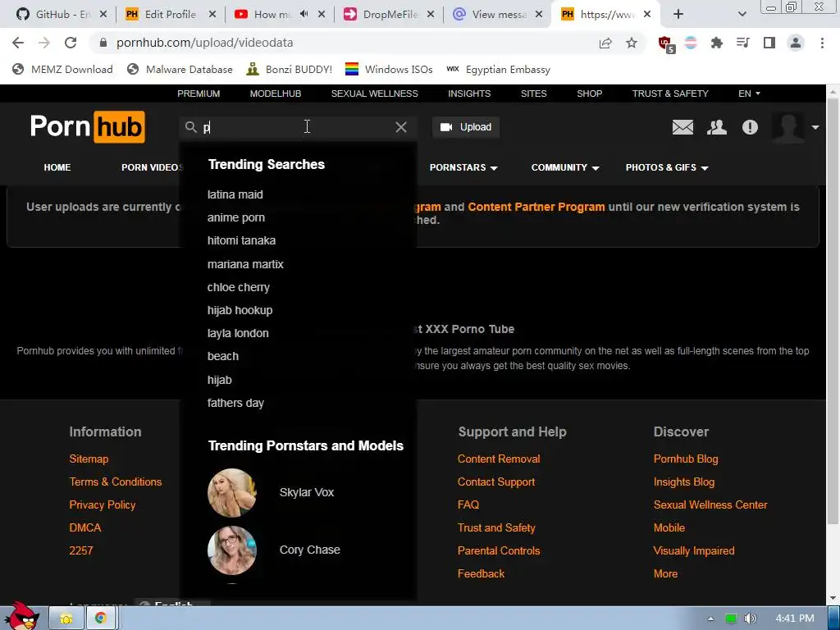Image resolution: width=840 pixels, height=630 pixels.
Task: Open the Chrome profile avatar icon
Action: click(796, 43)
